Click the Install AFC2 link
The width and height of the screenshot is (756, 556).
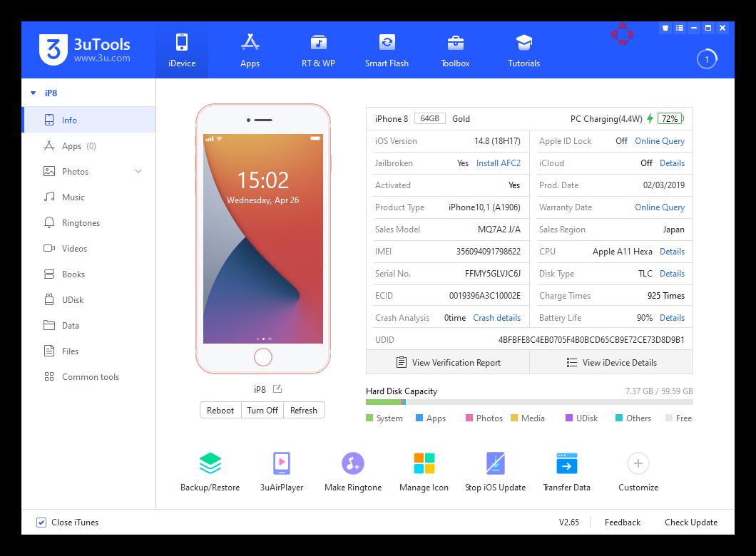(x=499, y=163)
